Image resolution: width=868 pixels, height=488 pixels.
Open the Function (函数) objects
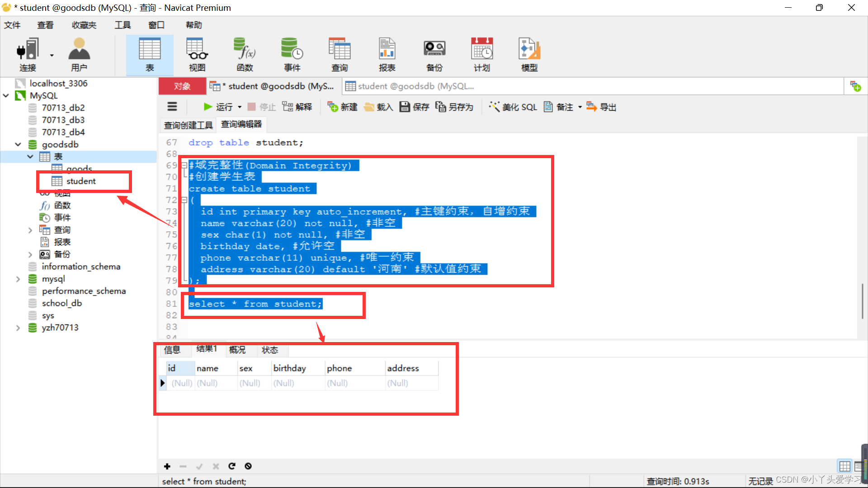tap(245, 55)
